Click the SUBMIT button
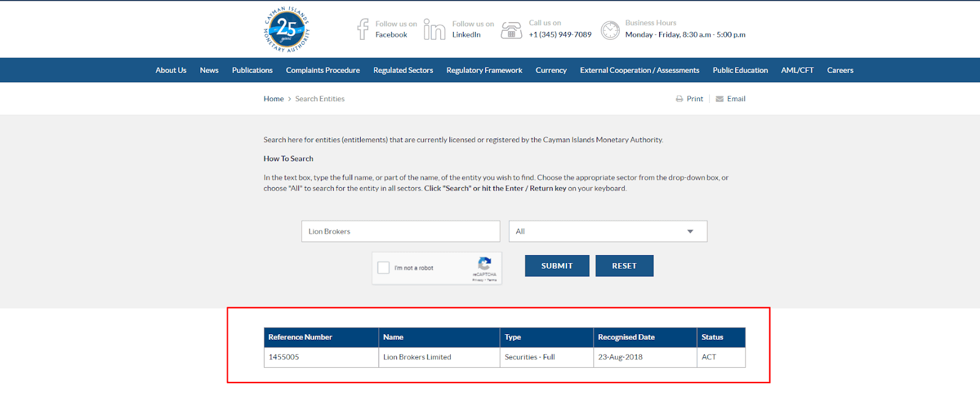The image size is (980, 420). [557, 266]
